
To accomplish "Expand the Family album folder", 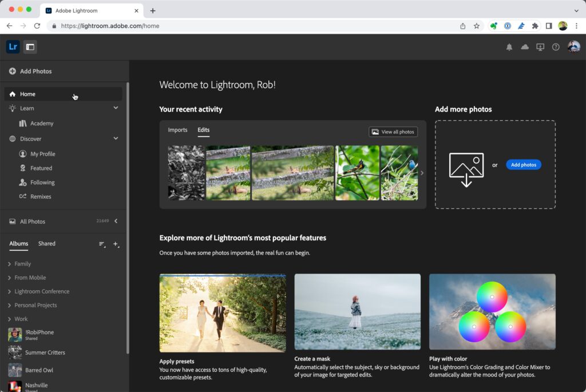I will pyautogui.click(x=10, y=264).
